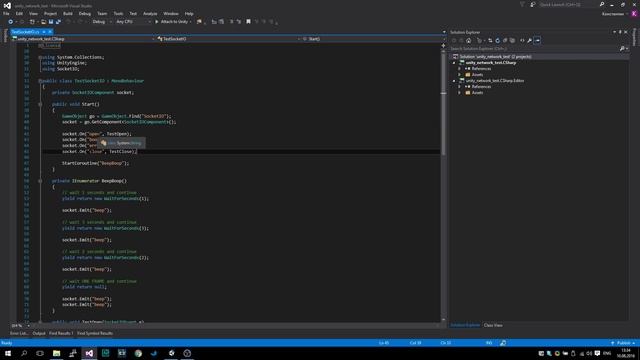This screenshot has height=360, width=640.
Task: Open the Output tab
Action: tap(39, 333)
